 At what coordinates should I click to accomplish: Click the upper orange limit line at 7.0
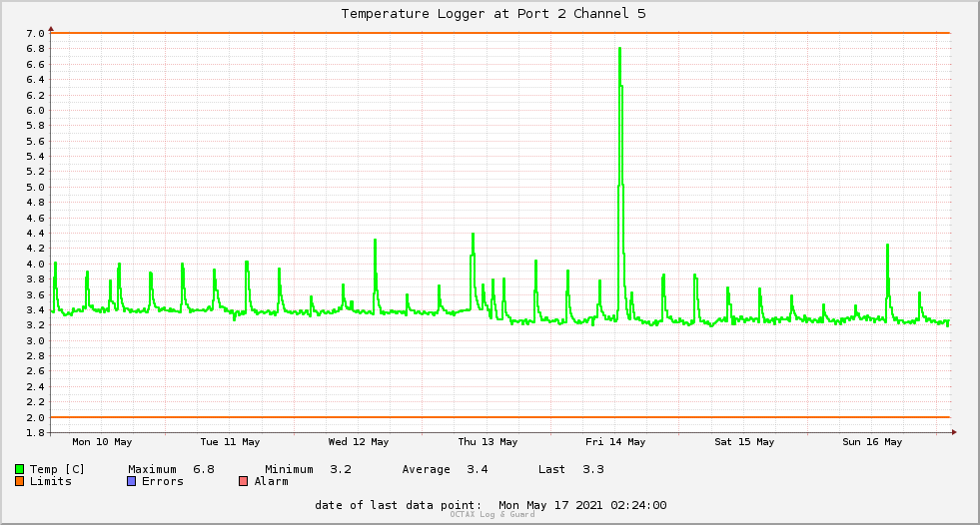click(x=500, y=33)
